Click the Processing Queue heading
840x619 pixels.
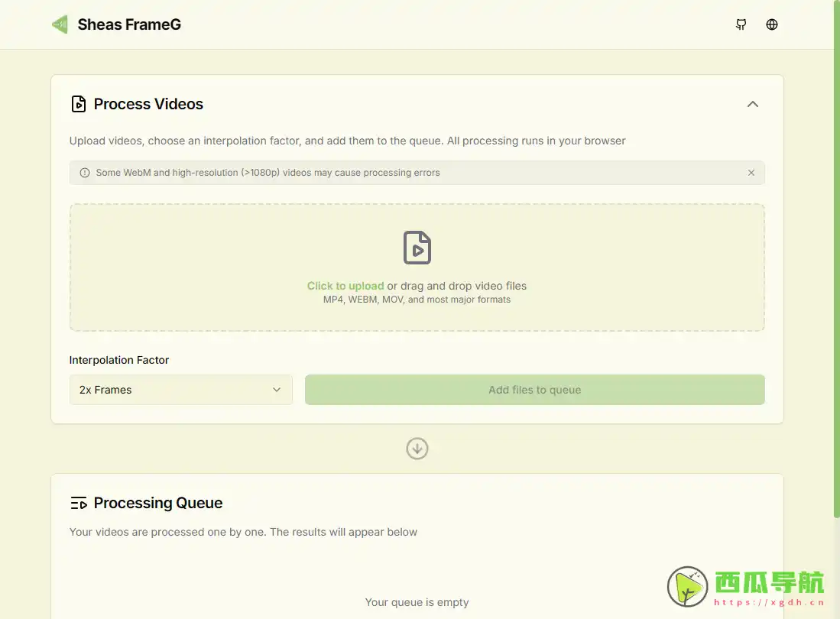(158, 503)
